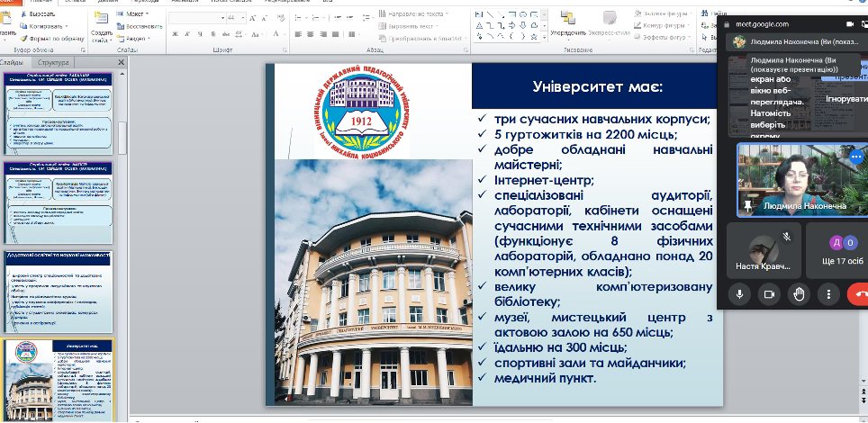Click the clear formatting icon
Viewport: 868px width, 423px height.
[281, 18]
